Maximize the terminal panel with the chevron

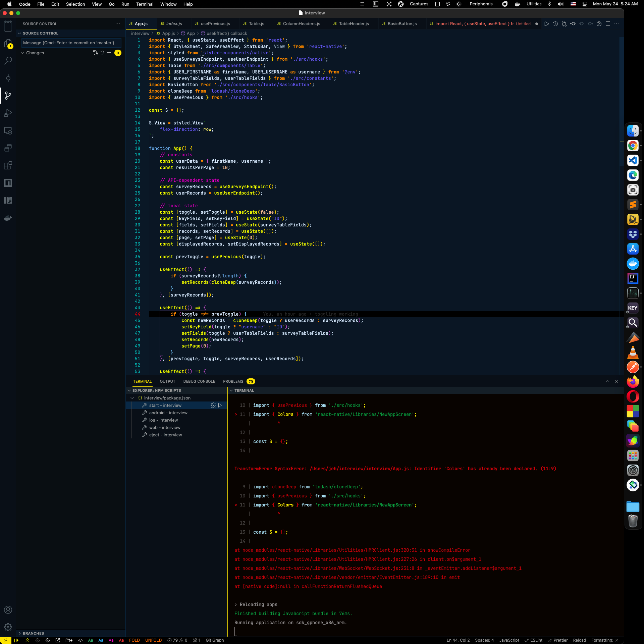point(607,381)
